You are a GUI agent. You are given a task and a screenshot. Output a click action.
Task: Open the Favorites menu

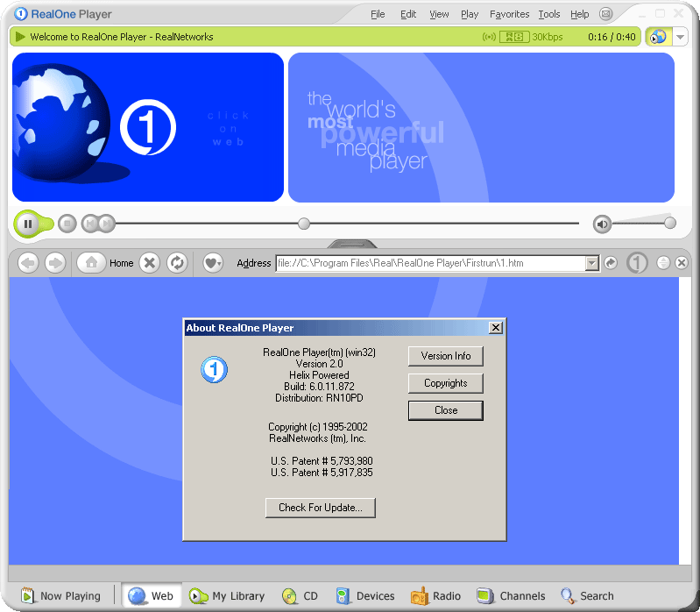click(x=509, y=14)
